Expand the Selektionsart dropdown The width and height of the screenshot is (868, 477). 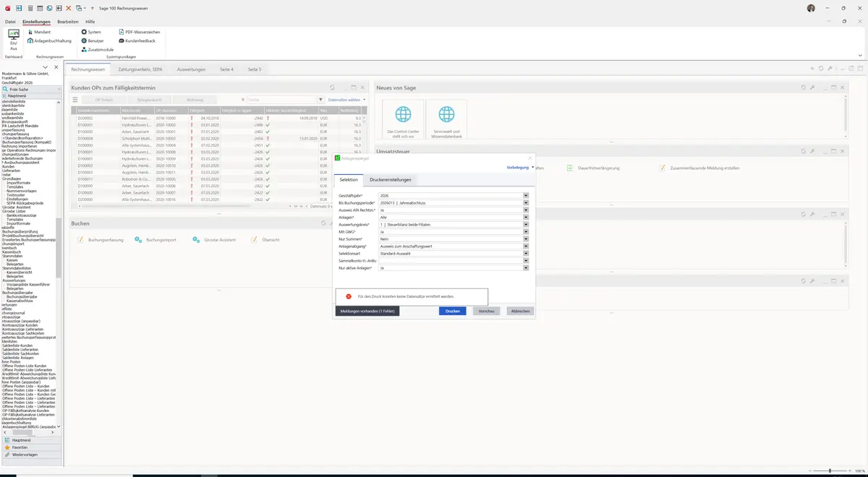(x=526, y=254)
